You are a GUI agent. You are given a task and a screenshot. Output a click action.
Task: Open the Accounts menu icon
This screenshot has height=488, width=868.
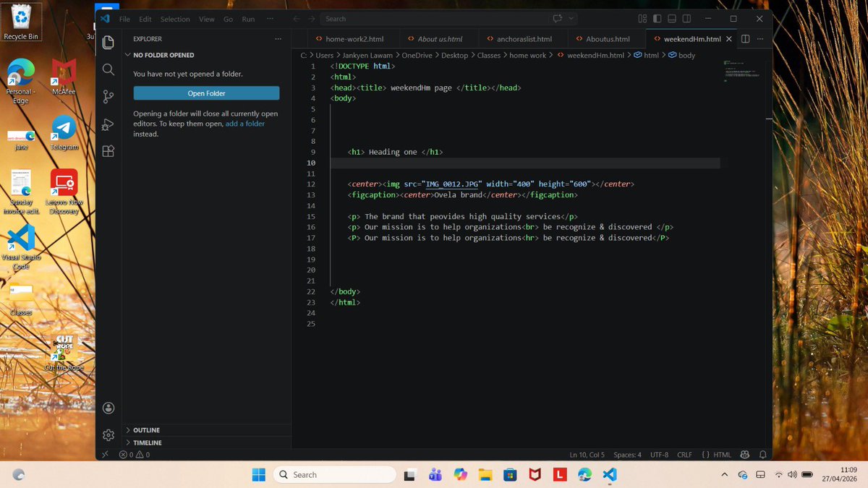(x=109, y=408)
